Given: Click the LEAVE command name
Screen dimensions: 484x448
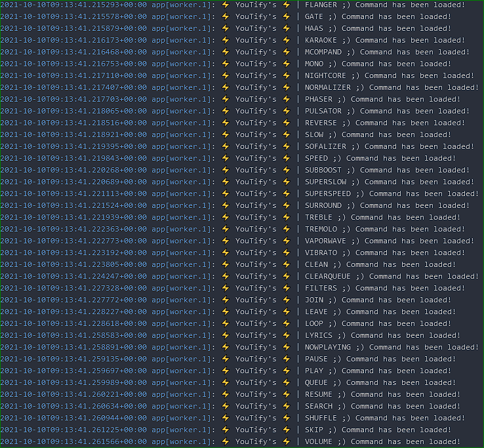Looking at the screenshot, I should 316,312.
